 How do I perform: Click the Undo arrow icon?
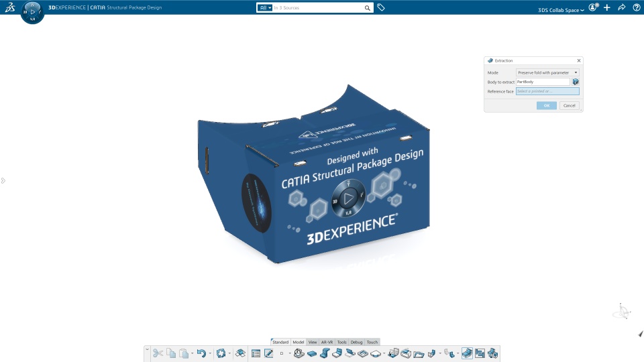201,353
